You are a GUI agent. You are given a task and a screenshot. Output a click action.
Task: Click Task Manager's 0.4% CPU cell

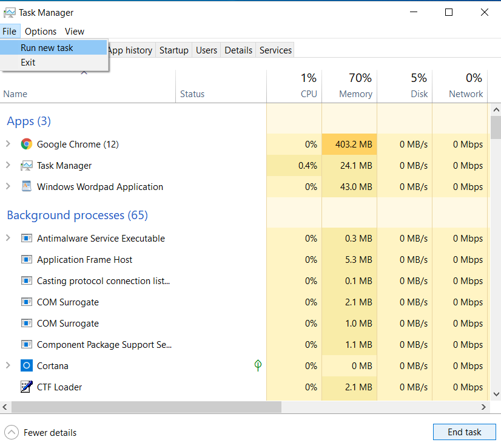[x=294, y=165]
